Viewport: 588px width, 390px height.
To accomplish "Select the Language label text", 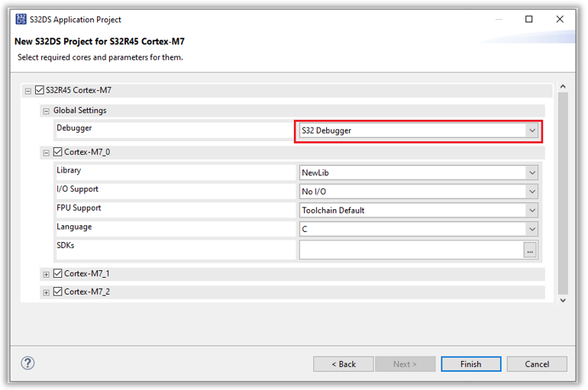I will click(74, 227).
